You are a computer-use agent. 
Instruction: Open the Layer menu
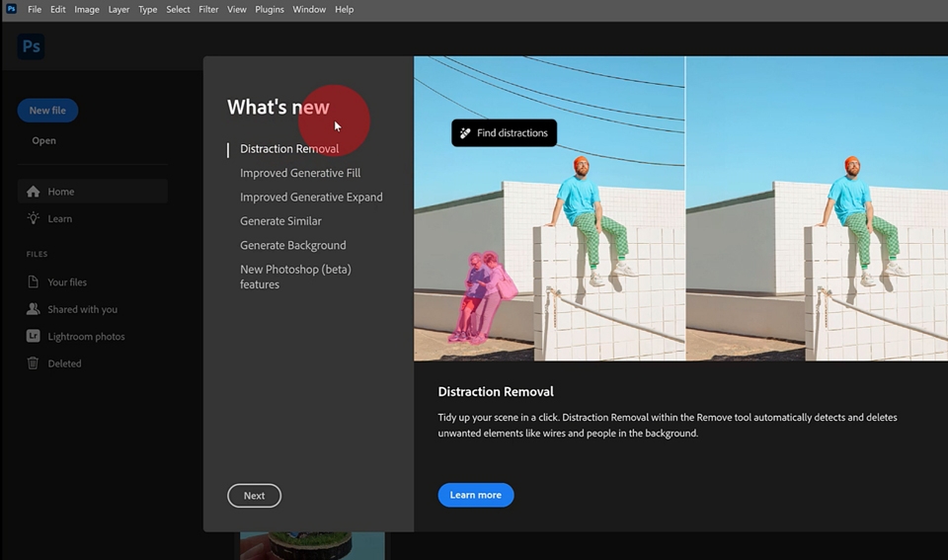point(118,10)
